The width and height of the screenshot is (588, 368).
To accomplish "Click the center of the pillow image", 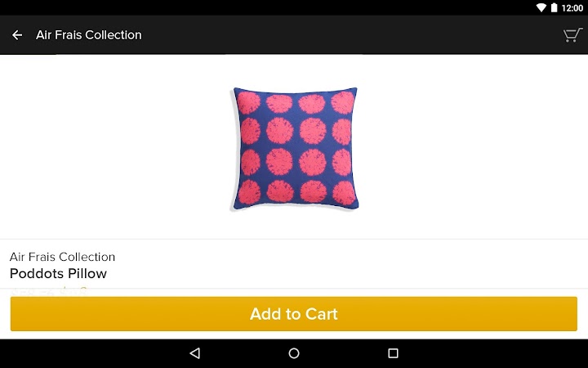I will click(294, 149).
